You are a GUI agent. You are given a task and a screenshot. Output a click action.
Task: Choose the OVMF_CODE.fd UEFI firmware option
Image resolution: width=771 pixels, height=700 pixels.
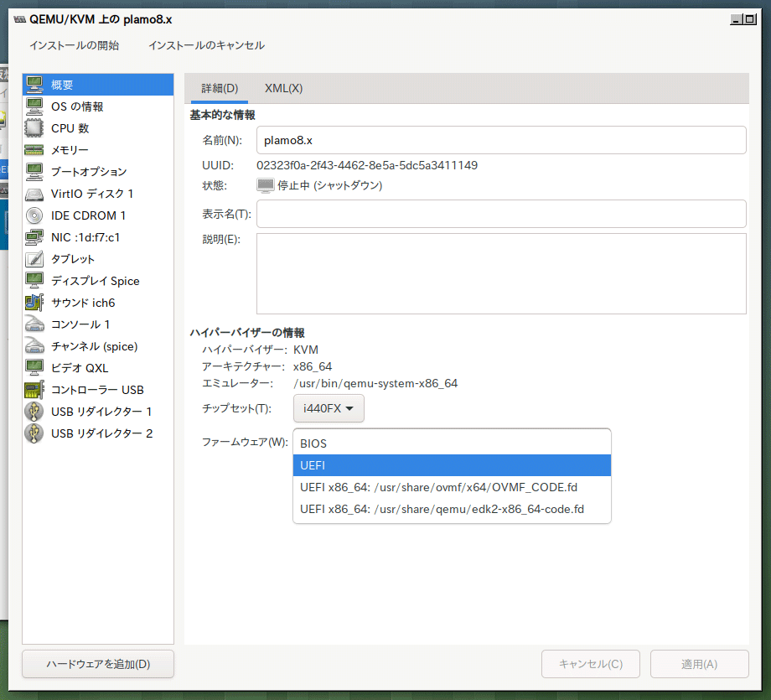(452, 487)
